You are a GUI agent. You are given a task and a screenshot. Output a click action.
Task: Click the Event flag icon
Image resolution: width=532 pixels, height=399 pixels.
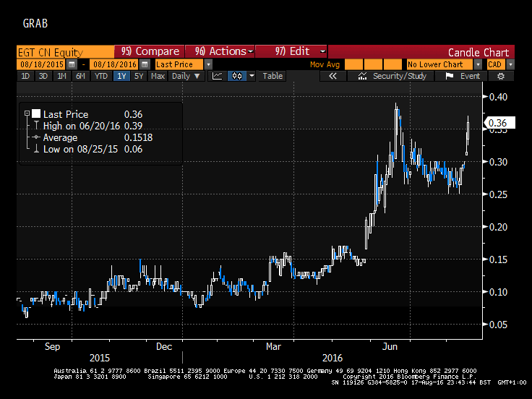pos(449,76)
